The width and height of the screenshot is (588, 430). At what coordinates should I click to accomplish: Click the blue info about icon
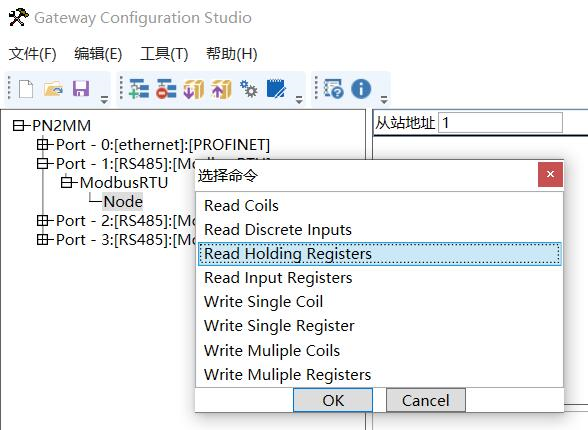361,89
